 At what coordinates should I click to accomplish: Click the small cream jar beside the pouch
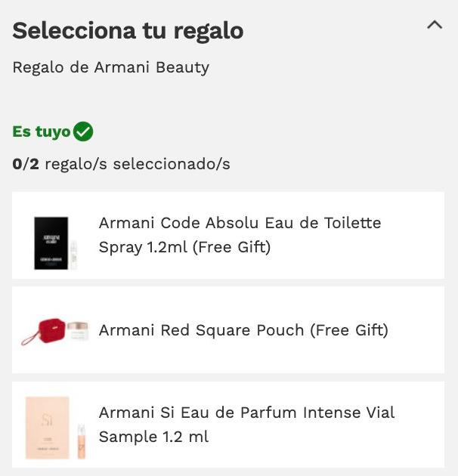click(x=78, y=331)
